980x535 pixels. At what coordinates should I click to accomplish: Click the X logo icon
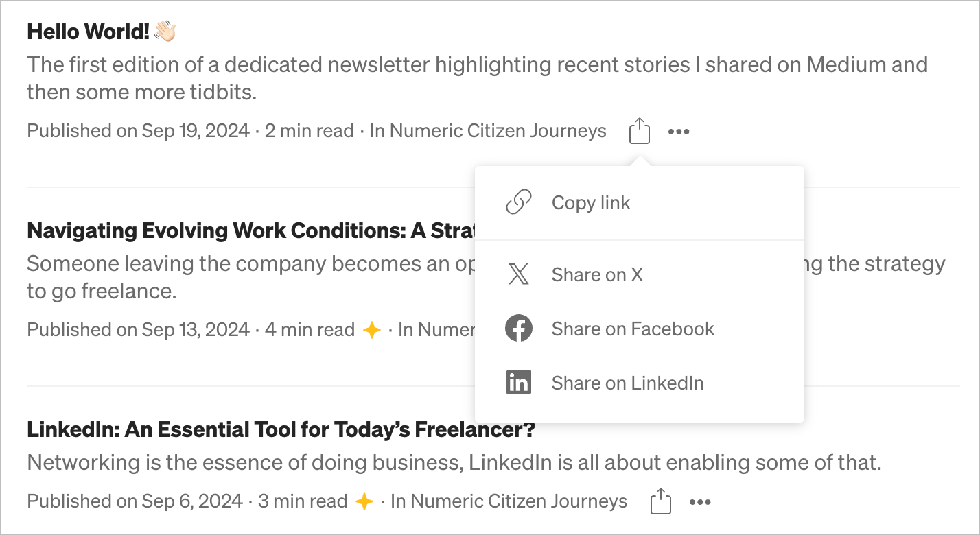519,274
